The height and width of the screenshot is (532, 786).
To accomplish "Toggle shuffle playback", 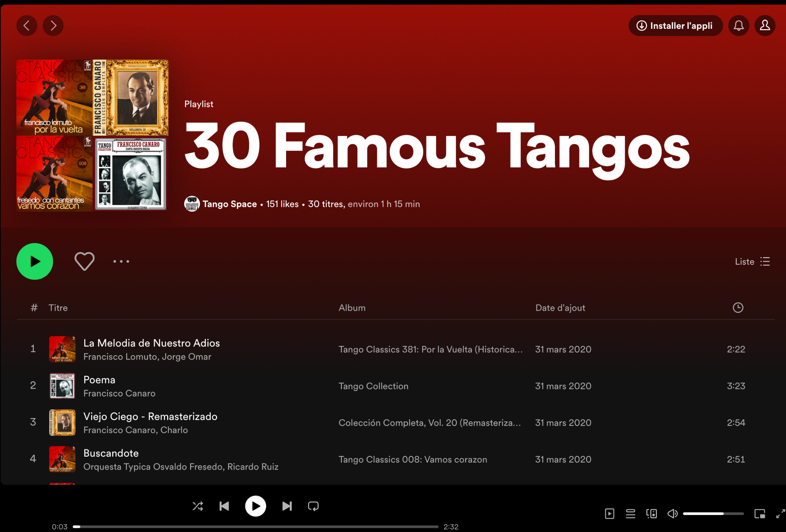I will coord(198,506).
